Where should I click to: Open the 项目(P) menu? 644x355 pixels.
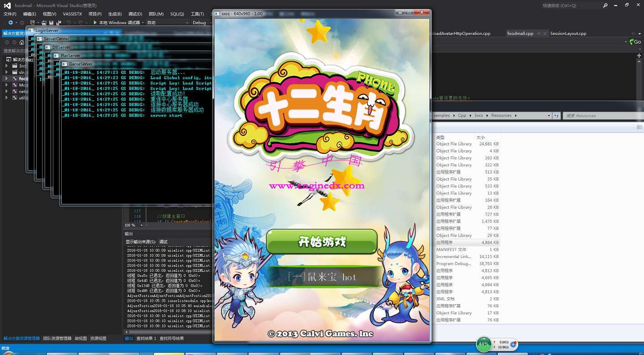95,14
